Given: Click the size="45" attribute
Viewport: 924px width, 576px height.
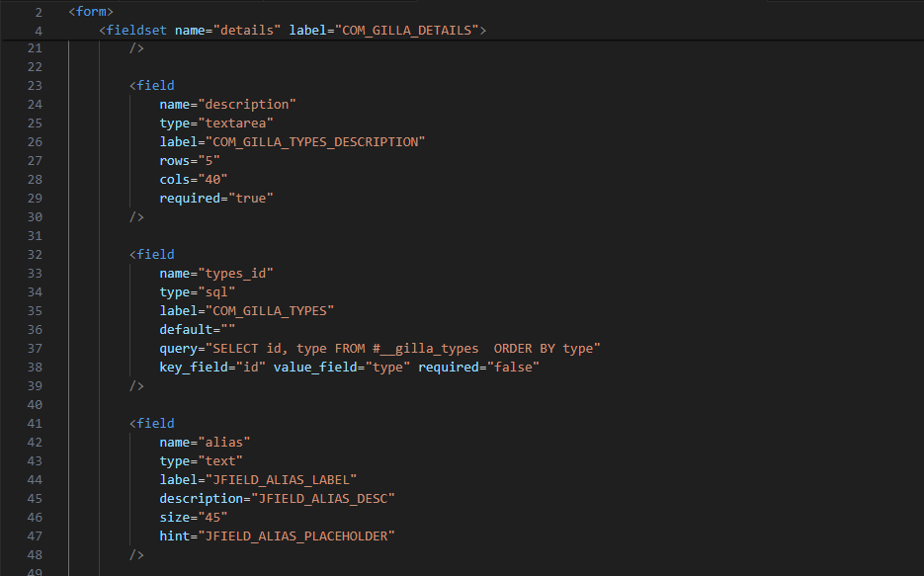Looking at the screenshot, I should 194,517.
